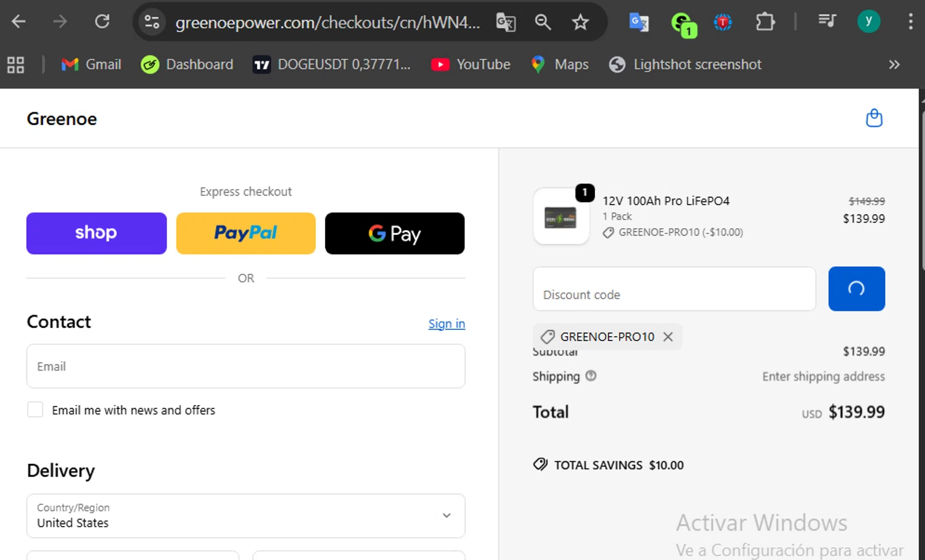
Task: Click the translate page icon in address bar
Action: coord(506,23)
